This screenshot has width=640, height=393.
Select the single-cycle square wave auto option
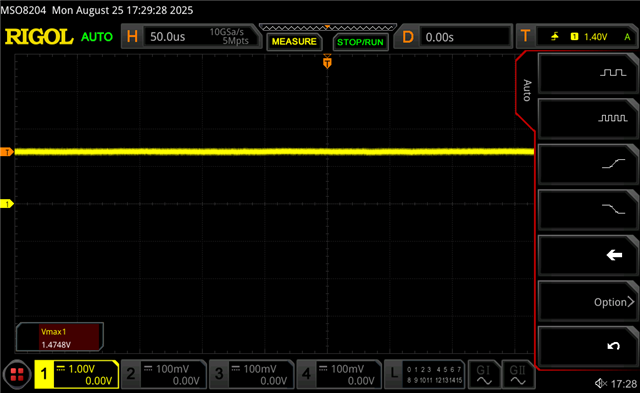[588, 74]
